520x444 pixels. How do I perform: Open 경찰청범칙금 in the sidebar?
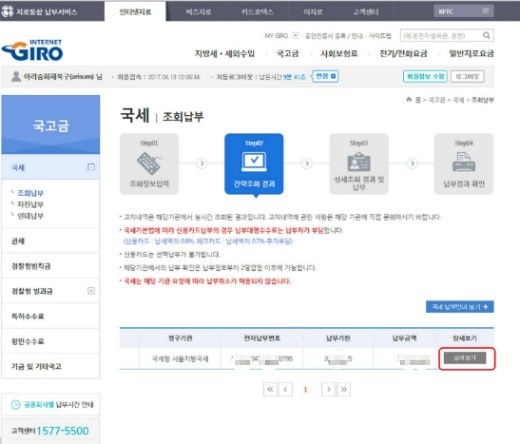point(51,266)
